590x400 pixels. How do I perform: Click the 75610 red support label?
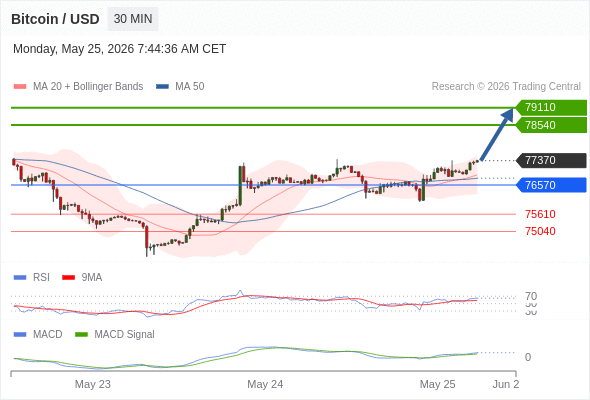tap(540, 214)
